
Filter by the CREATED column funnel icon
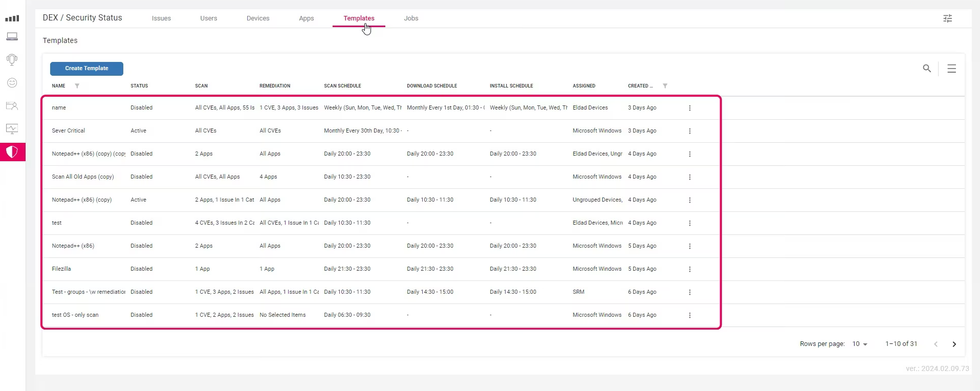click(x=665, y=86)
